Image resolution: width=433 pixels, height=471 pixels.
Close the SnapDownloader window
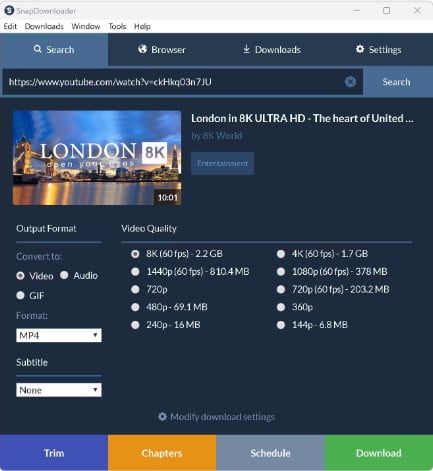417,11
